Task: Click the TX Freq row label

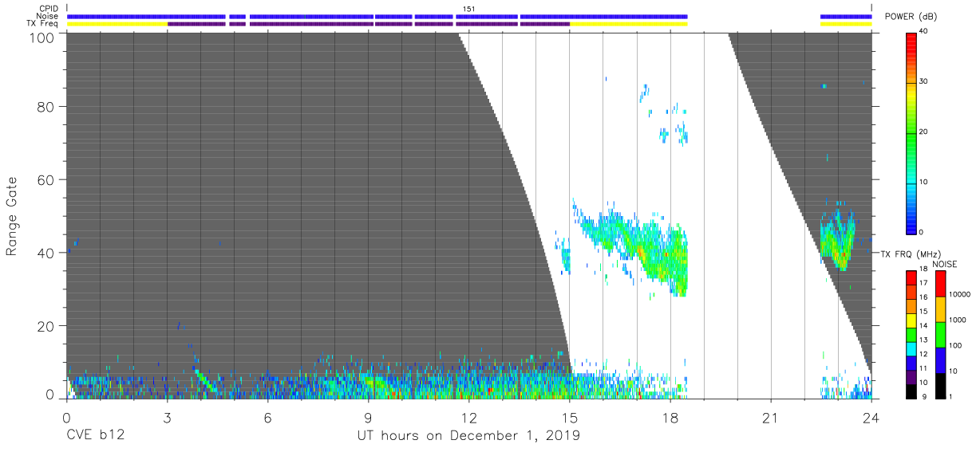Action: click(x=42, y=24)
